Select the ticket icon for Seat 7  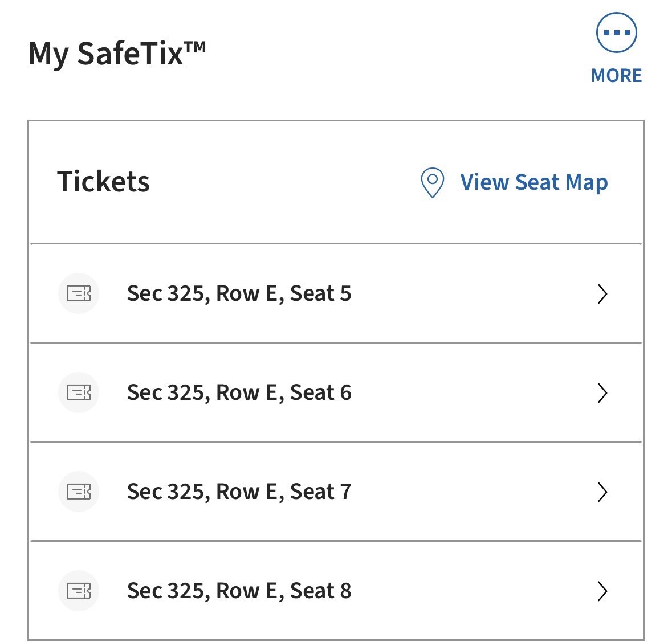(x=79, y=491)
